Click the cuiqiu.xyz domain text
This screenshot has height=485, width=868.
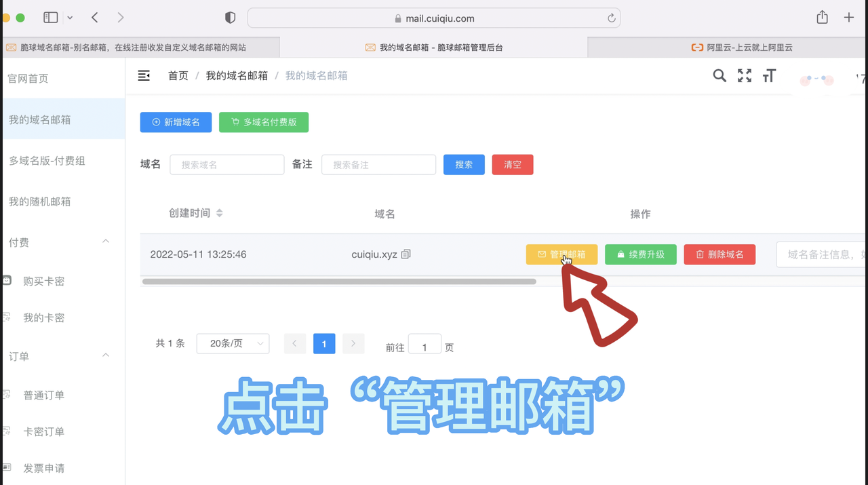(374, 254)
